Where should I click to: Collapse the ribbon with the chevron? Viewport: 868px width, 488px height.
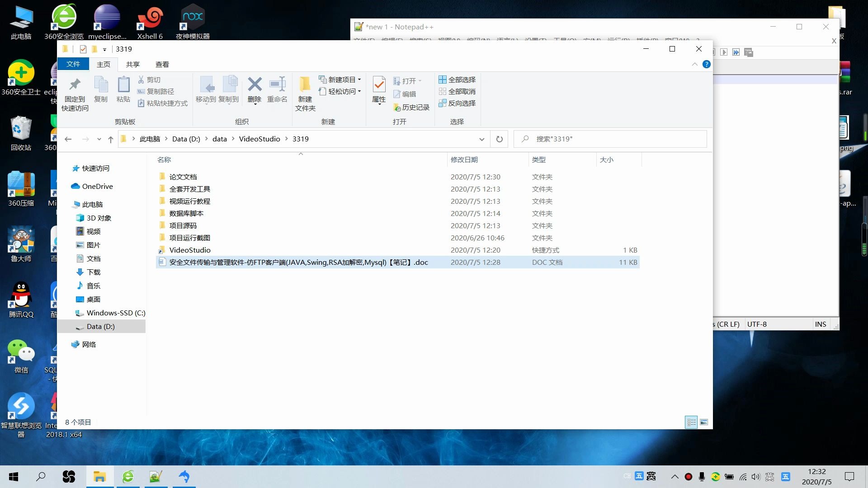click(x=694, y=65)
